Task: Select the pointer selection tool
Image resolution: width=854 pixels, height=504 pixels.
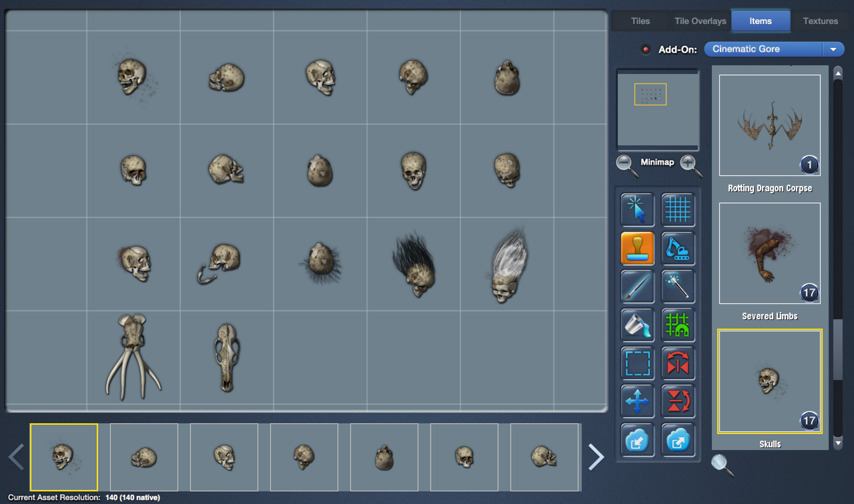Action: click(637, 210)
